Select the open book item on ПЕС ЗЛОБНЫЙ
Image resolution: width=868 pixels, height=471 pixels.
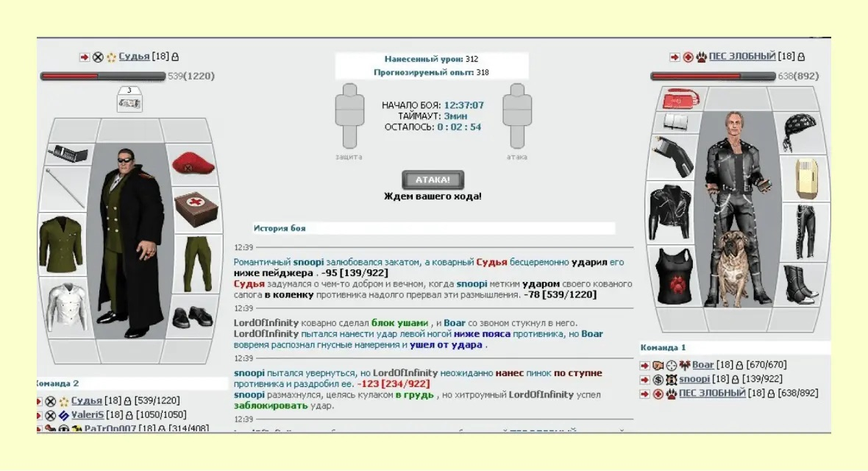676,122
